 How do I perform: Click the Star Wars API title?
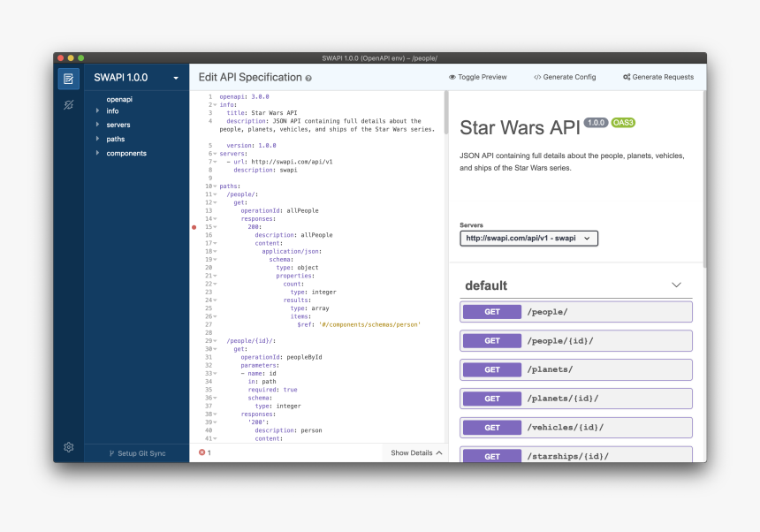520,128
